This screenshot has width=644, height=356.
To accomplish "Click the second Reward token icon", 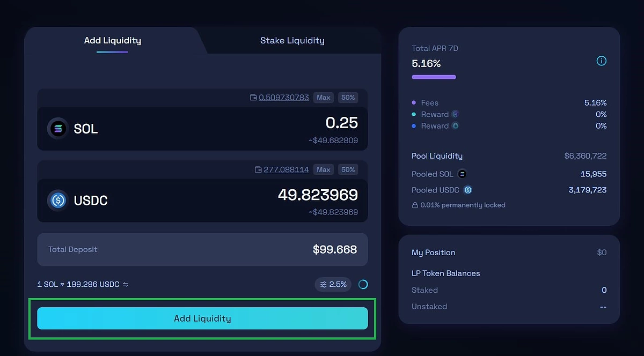I will click(x=455, y=125).
